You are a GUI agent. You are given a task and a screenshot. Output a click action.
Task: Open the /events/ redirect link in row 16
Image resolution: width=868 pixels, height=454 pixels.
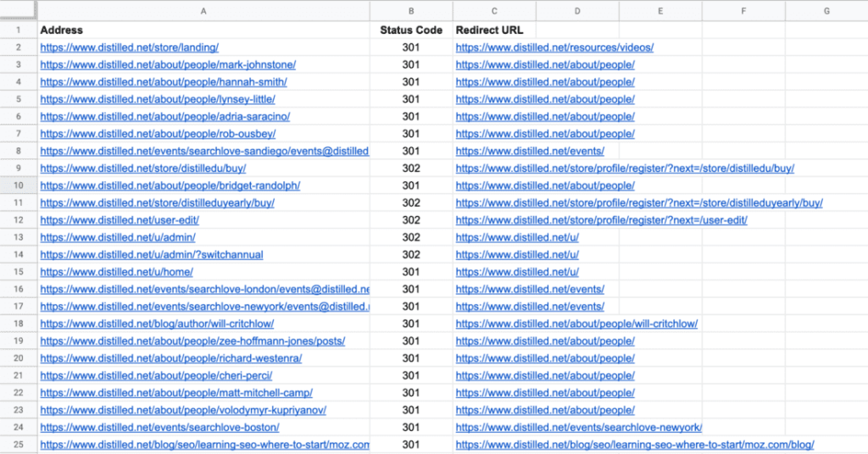click(530, 289)
